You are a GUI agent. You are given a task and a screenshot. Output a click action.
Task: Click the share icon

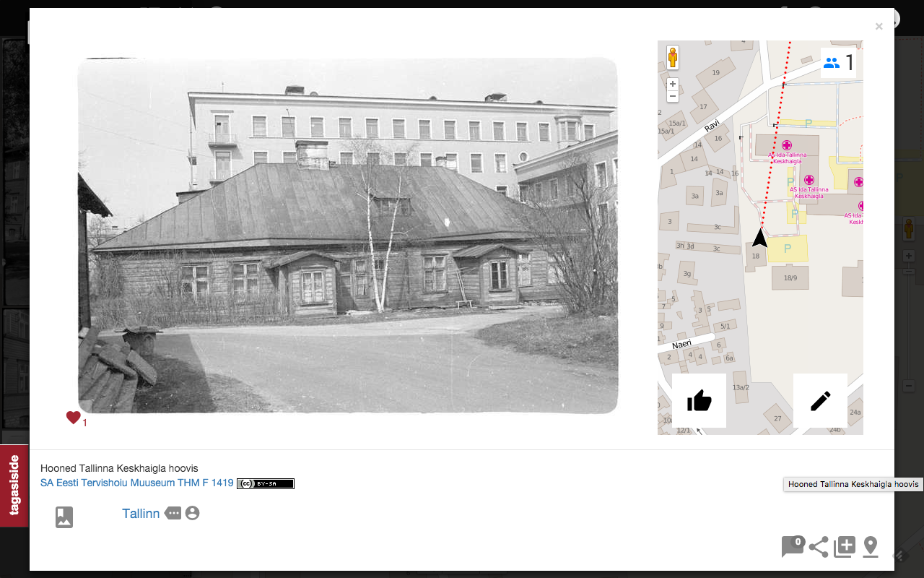click(819, 547)
